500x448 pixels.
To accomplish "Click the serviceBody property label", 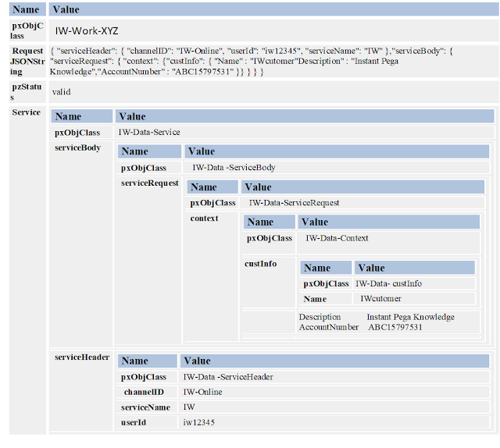I will point(77,148).
